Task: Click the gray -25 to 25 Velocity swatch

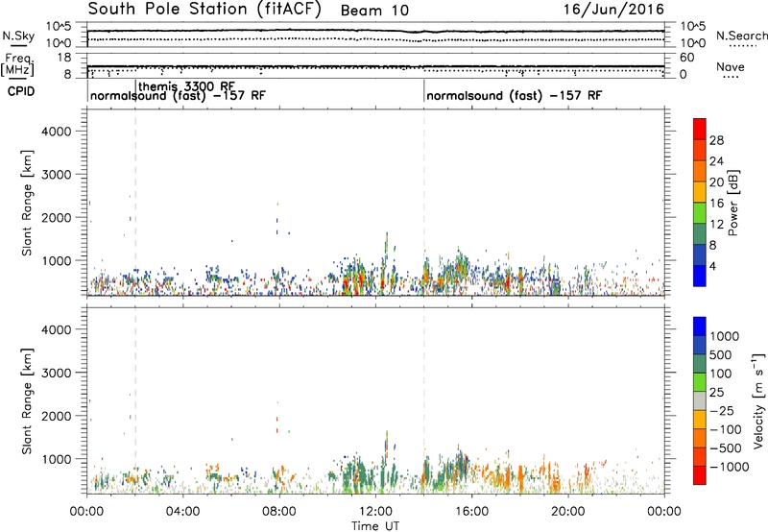Action: pos(700,400)
